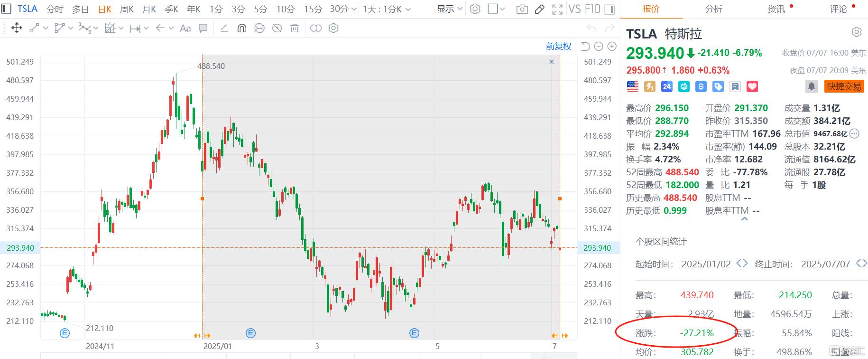The image size is (868, 359).
Task: Open the 分析 analysis tab
Action: point(714,9)
